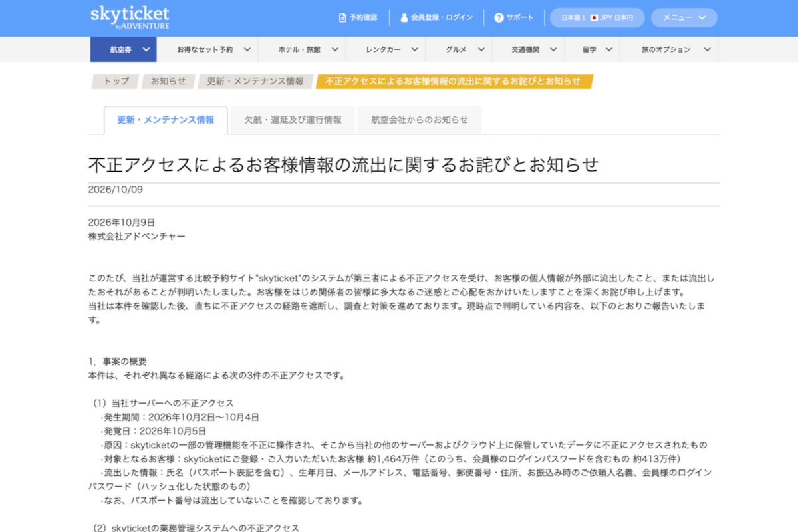
Task: Click the current page breadcrumb 不正アクセス
Action: pyautogui.click(x=454, y=81)
